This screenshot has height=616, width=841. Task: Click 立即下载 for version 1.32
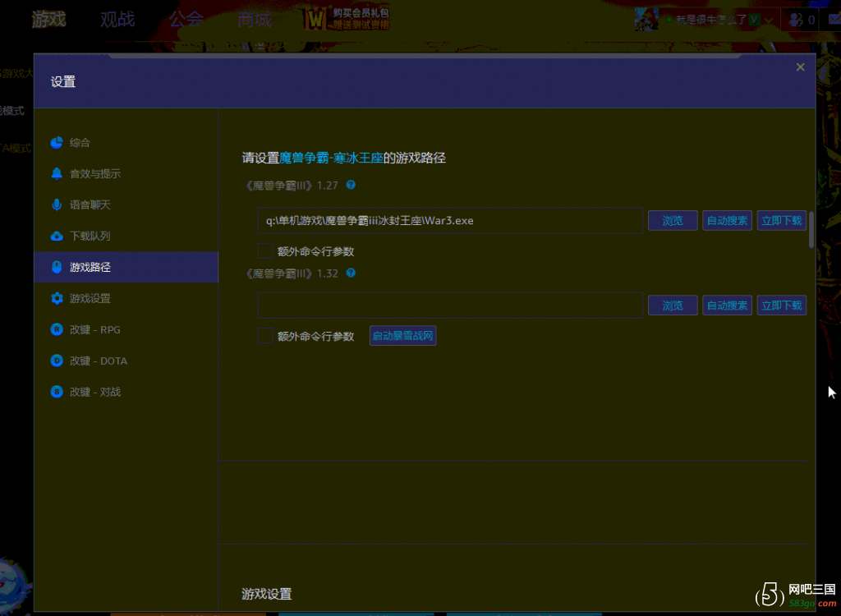point(782,306)
